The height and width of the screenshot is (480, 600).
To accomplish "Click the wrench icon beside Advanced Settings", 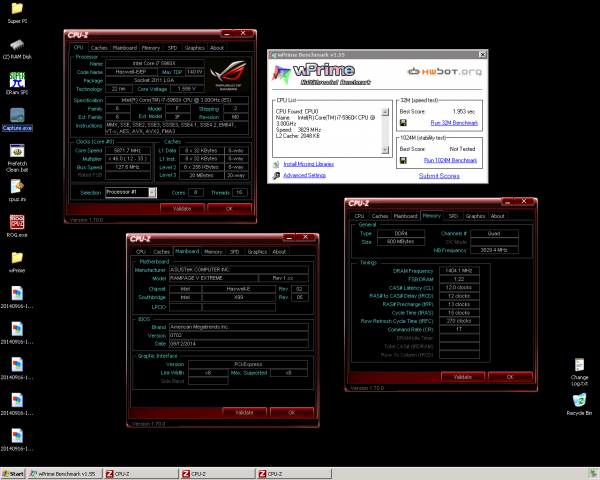I will click(276, 176).
